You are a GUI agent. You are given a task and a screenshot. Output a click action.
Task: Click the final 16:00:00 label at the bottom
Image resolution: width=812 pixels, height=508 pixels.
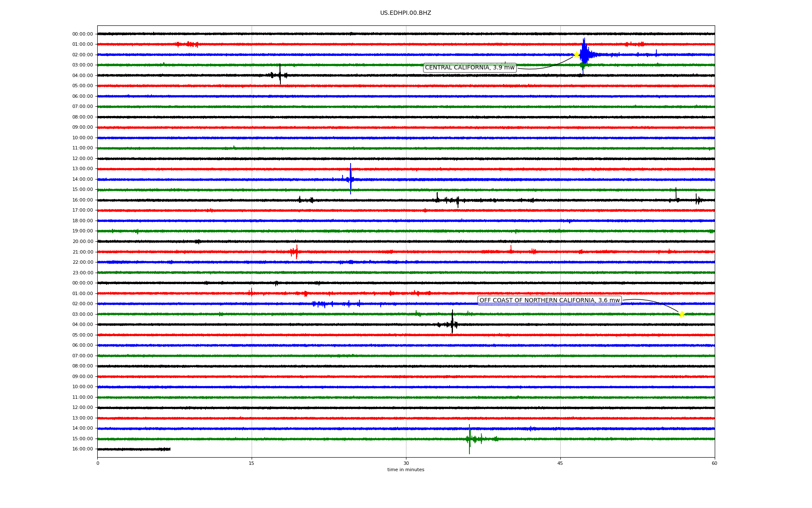coord(82,449)
